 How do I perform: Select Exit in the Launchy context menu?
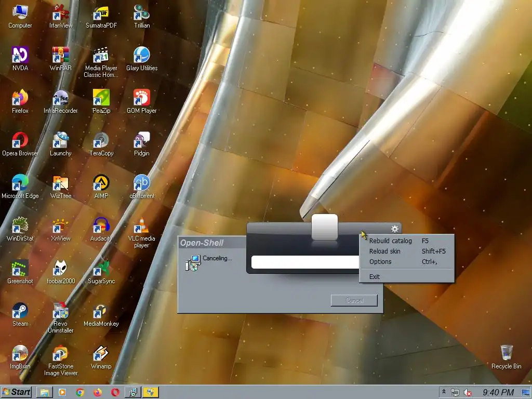click(406, 277)
